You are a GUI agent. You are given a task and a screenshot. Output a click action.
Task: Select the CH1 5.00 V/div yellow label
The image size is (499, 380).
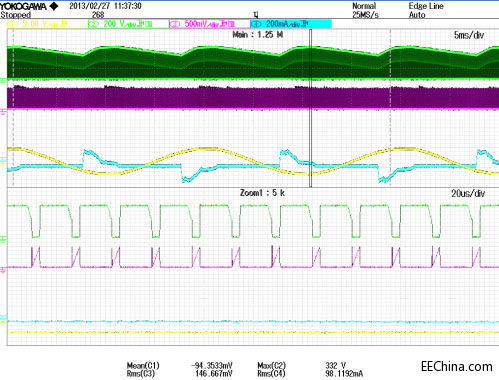(x=46, y=24)
